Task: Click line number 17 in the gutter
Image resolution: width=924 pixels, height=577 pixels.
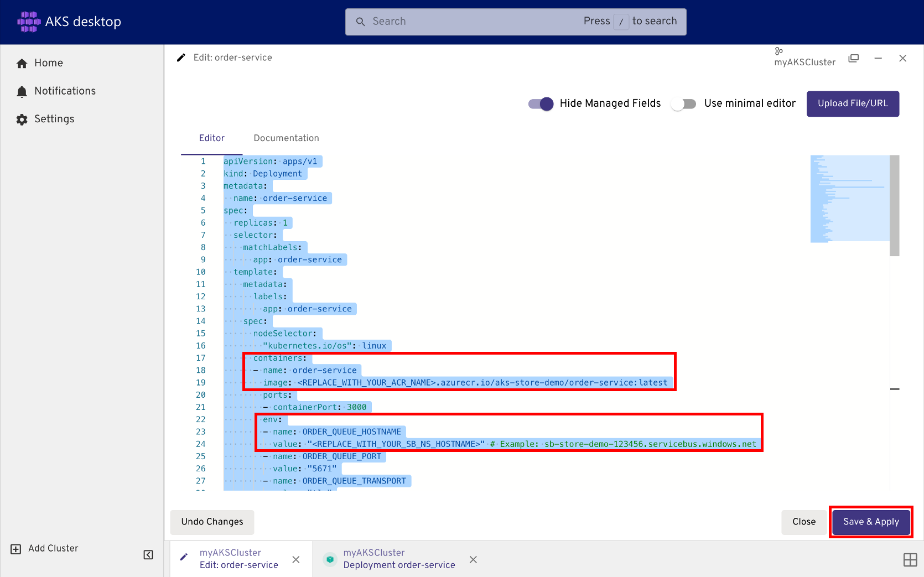Action: [x=201, y=358]
